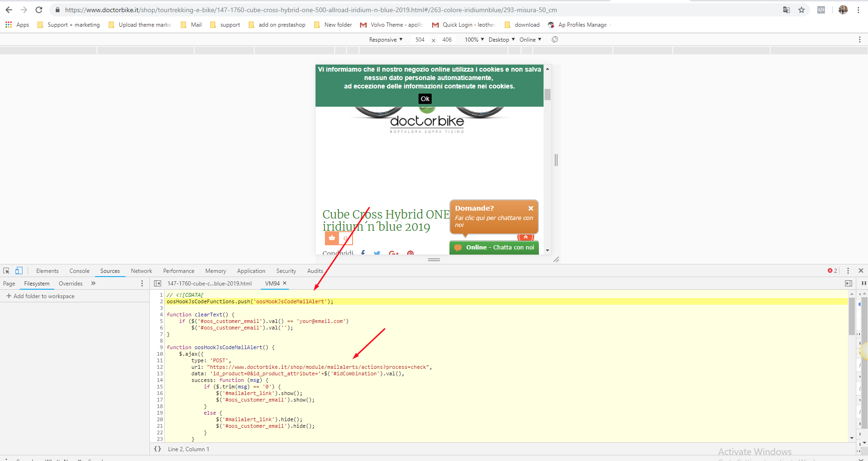Bookmark this page with the star icon
Image resolution: width=868 pixels, height=461 pixels.
[x=802, y=10]
